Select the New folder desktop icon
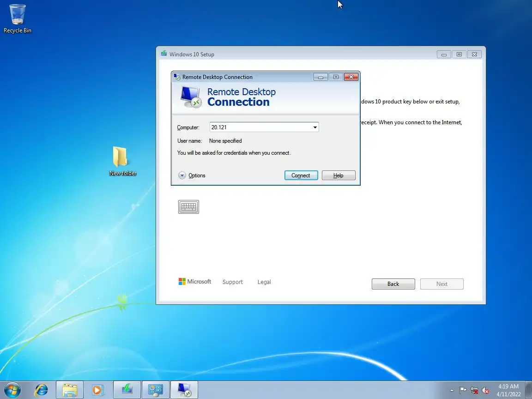 click(x=122, y=161)
